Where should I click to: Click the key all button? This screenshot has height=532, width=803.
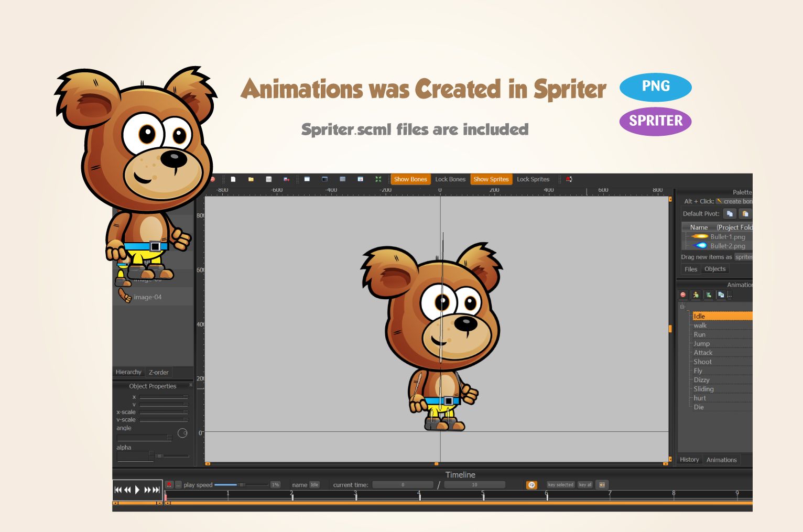tap(585, 485)
